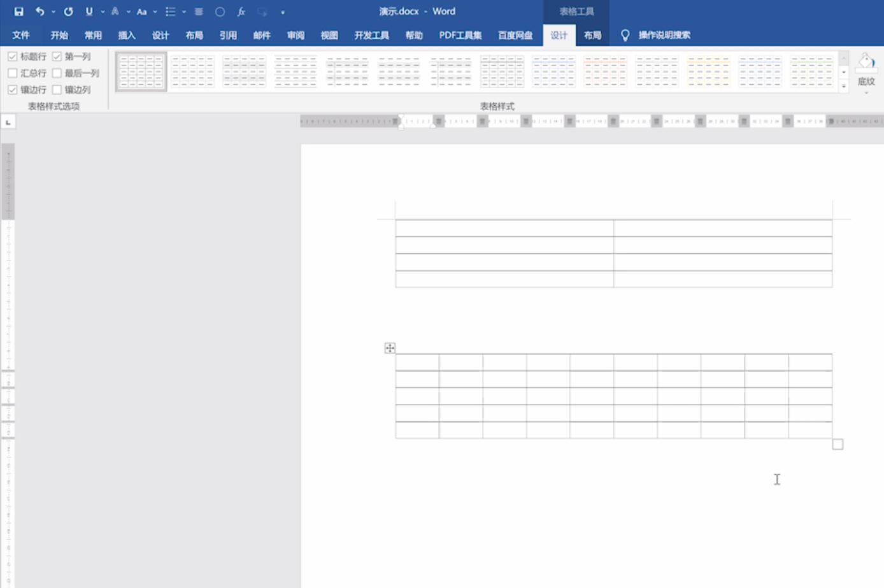Click the greyed icon right of fx
Viewport: 884px width, 588px height.
point(262,11)
